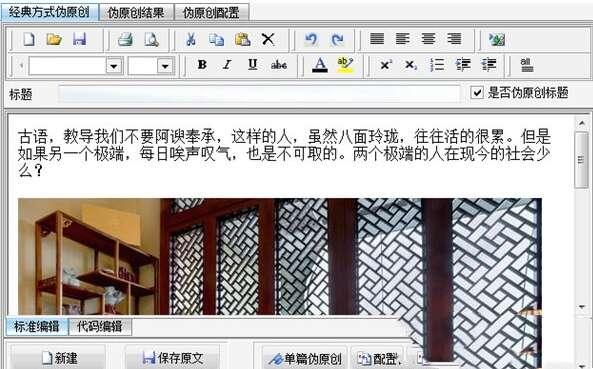Click the 单篇伪原创 button
Image resolution: width=593 pixels, height=369 pixels.
coord(305,358)
